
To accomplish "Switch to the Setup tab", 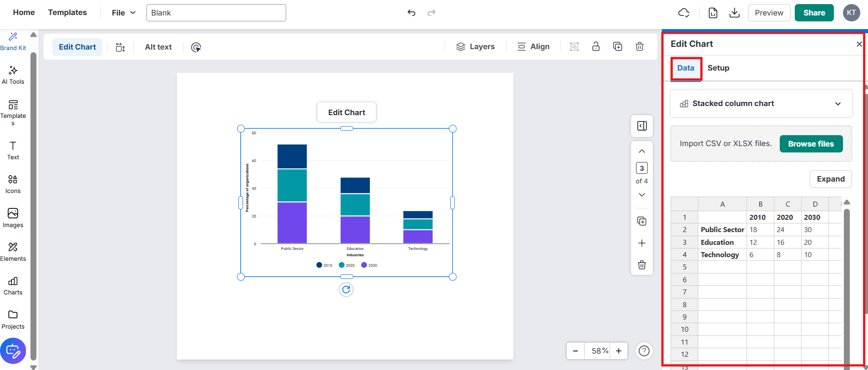I will [718, 68].
